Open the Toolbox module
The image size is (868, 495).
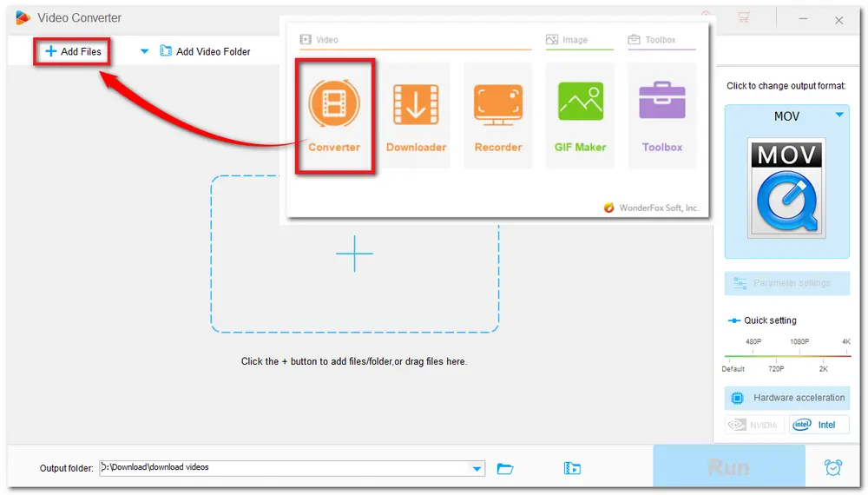tap(661, 106)
